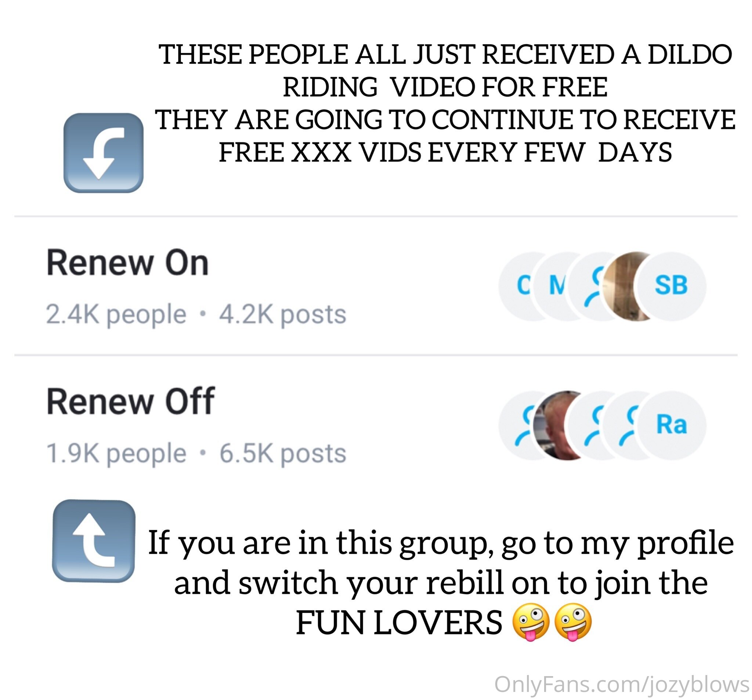
Task: Click the 2.4K people 4.2K posts subtitle
Action: pos(196,315)
